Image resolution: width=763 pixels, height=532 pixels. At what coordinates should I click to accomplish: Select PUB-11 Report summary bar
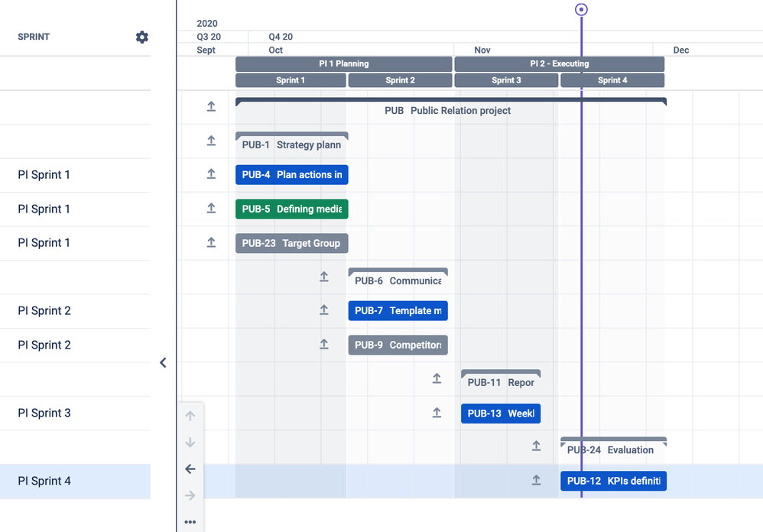tap(501, 380)
